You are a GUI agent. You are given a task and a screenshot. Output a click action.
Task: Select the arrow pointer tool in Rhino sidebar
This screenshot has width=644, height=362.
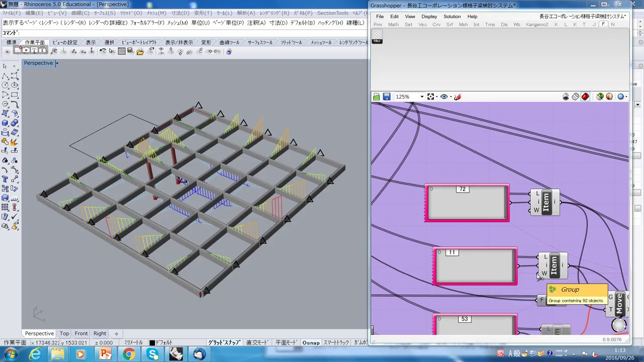pos(5,66)
